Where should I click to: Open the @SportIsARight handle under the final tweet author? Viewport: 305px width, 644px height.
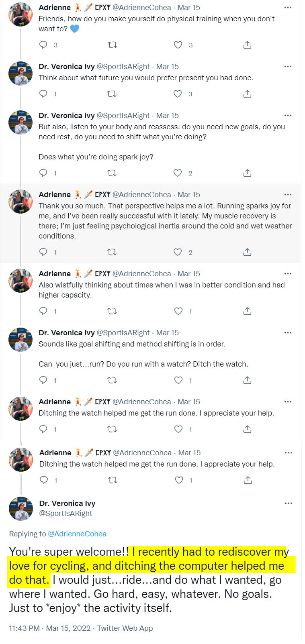pyautogui.click(x=66, y=513)
